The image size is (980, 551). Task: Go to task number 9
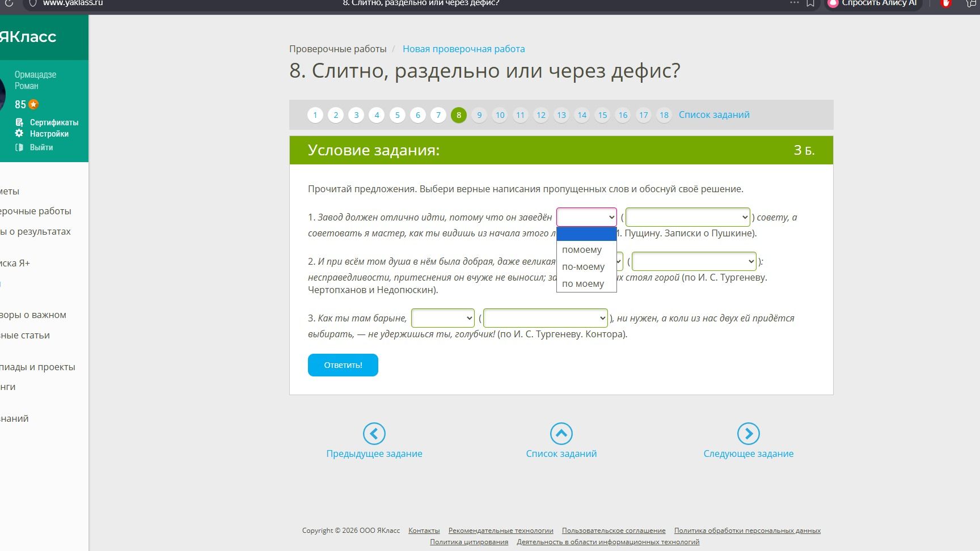(x=479, y=115)
